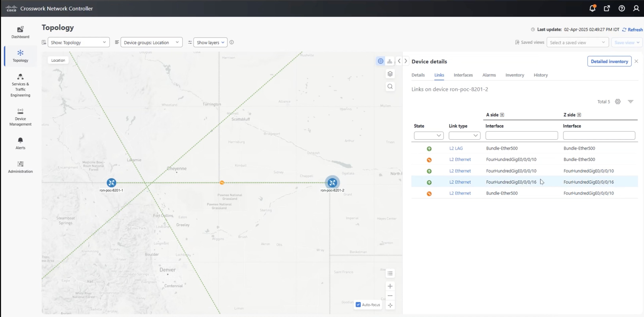Click the Refresh link
The width and height of the screenshot is (644, 317).
tap(632, 29)
